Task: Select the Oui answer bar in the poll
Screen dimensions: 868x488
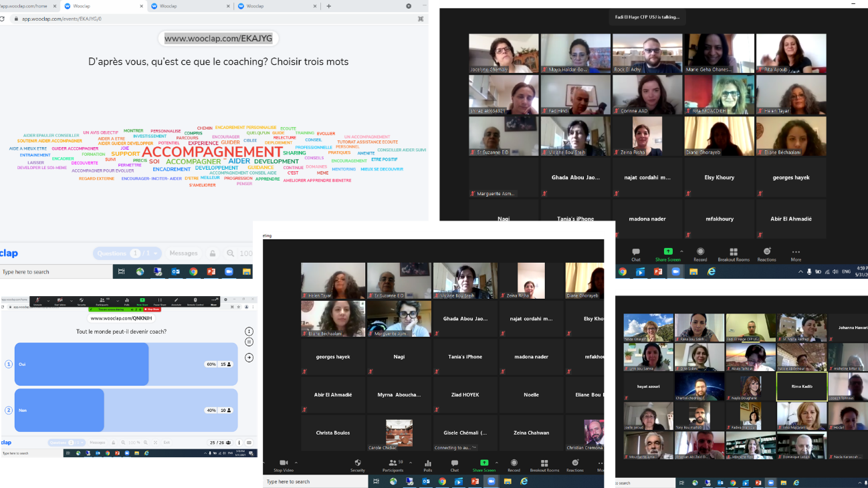Action: pyautogui.click(x=126, y=364)
